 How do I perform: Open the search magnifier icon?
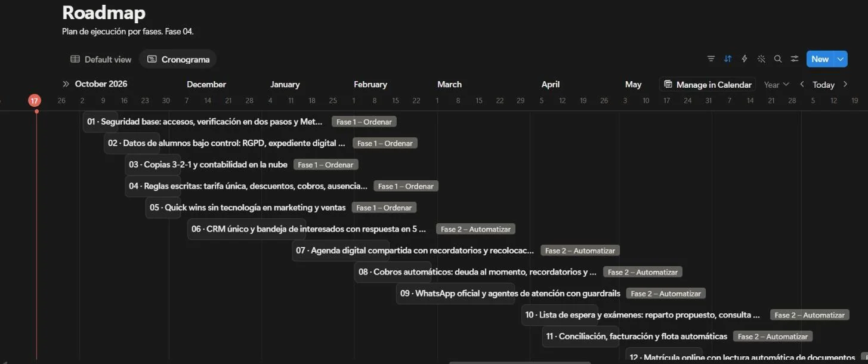778,59
